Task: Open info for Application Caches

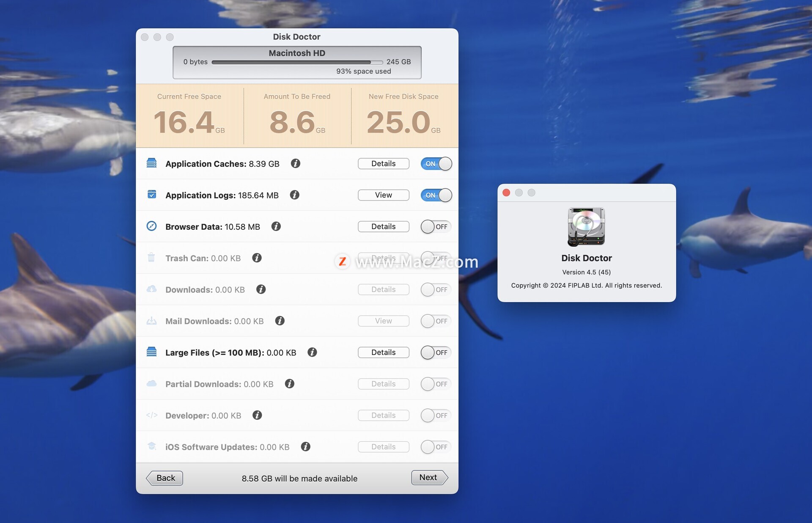Action: pyautogui.click(x=296, y=163)
